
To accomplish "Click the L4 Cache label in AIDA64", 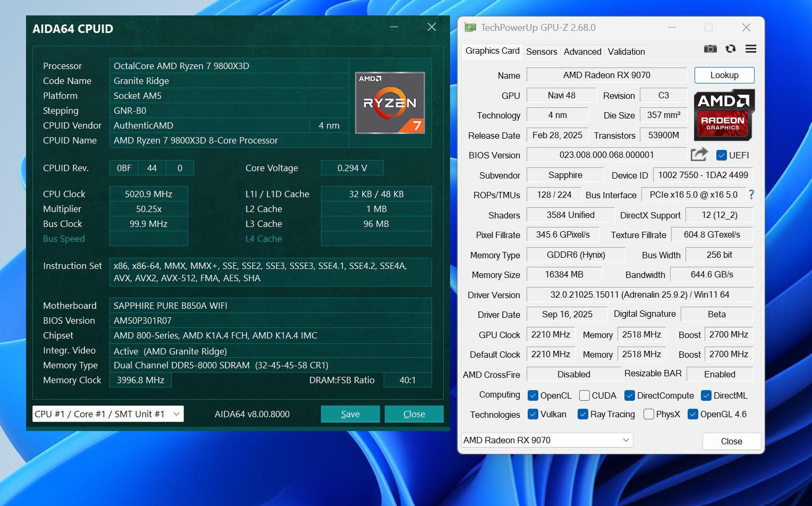I will coord(264,239).
